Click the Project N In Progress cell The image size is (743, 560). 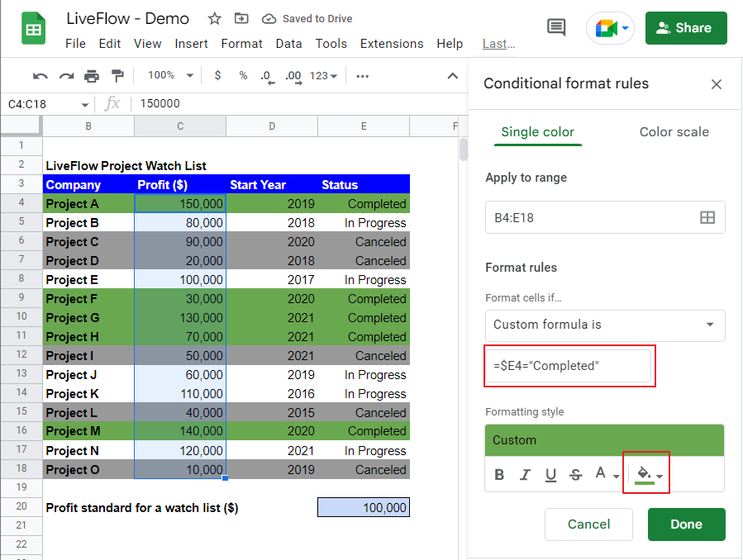[364, 451]
